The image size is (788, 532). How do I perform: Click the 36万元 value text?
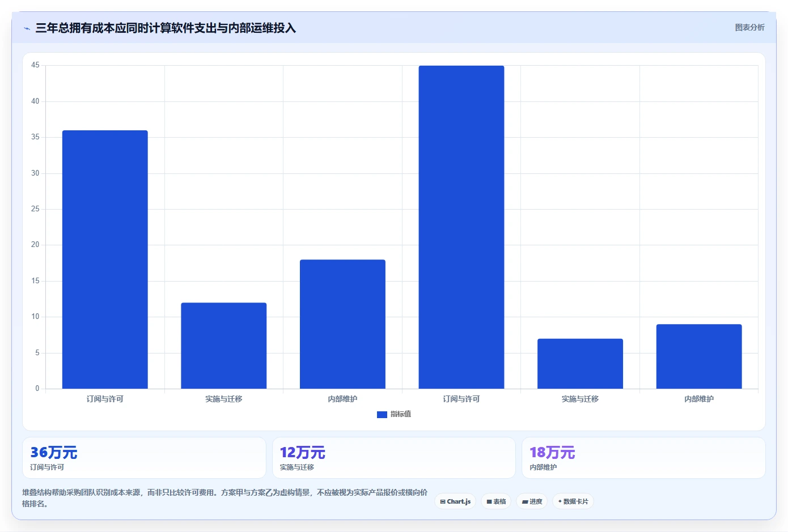53,453
